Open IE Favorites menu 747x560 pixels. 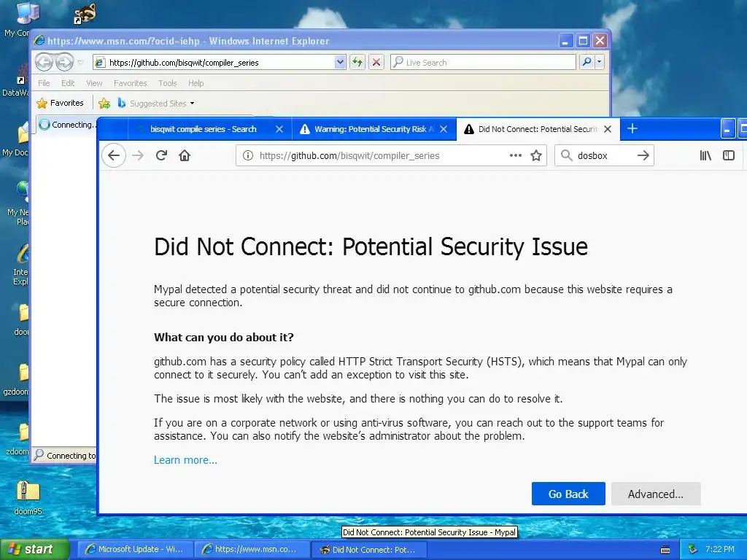(130, 83)
